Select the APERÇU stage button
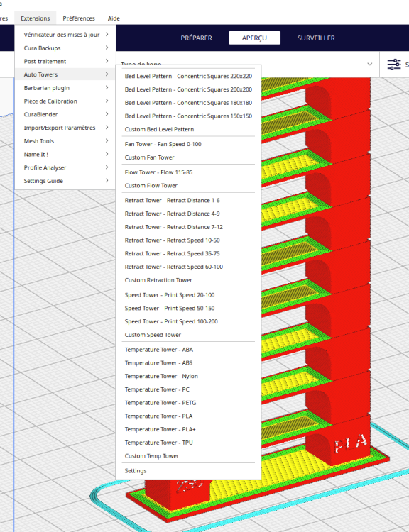Image resolution: width=409 pixels, height=532 pixels. [254, 38]
